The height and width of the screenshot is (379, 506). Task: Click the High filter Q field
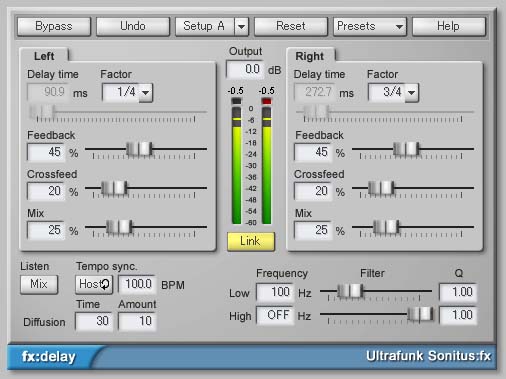coord(458,315)
